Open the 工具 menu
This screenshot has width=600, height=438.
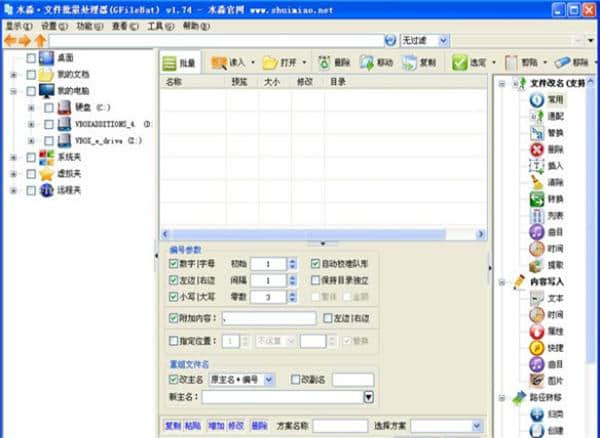tap(157, 26)
